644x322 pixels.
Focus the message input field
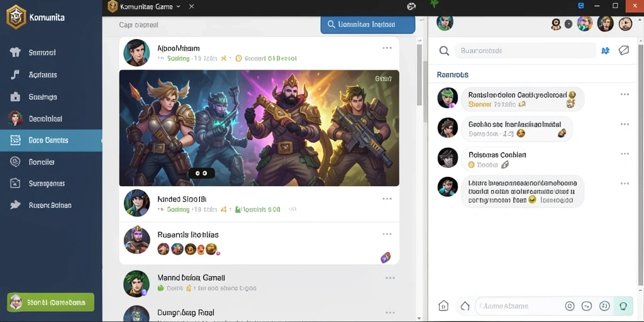click(518, 306)
